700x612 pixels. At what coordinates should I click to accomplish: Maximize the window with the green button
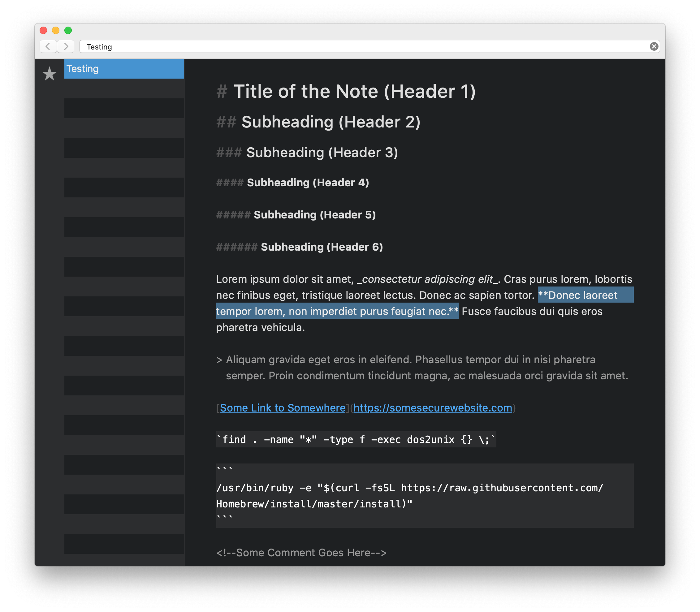(x=68, y=30)
